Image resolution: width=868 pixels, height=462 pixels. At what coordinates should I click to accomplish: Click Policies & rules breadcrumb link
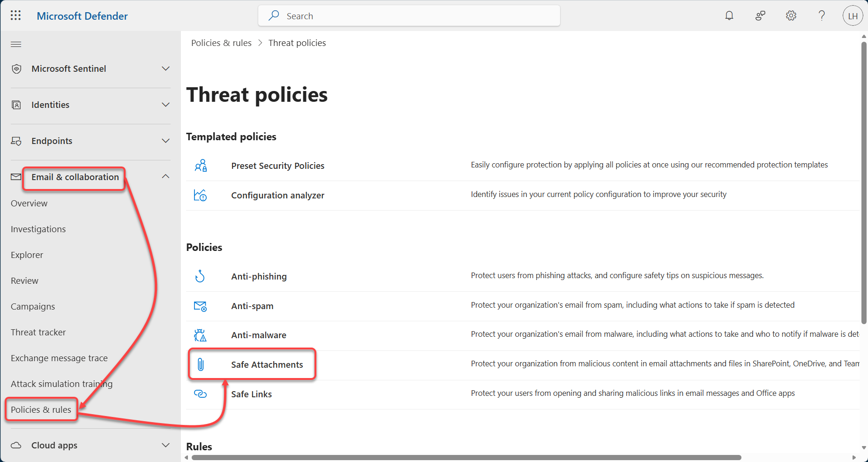(221, 43)
